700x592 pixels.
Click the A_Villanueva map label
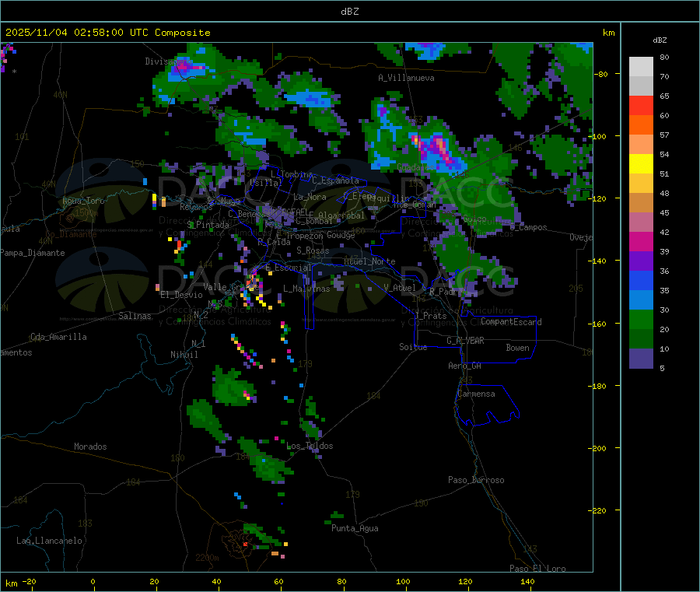[406, 78]
